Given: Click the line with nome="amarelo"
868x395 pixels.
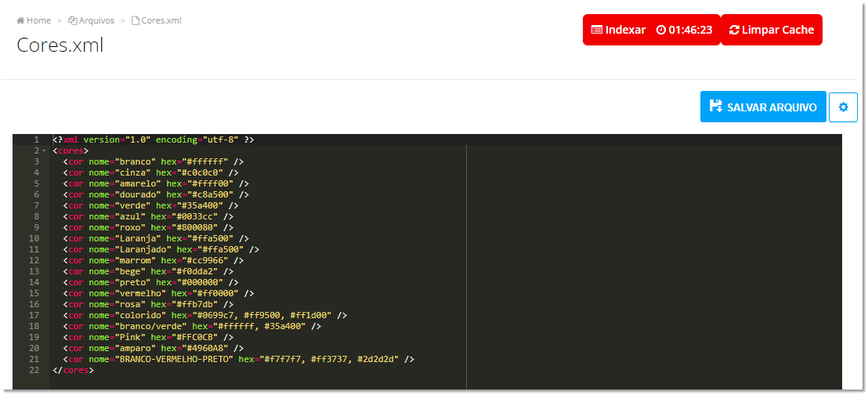Looking at the screenshot, I should click(156, 183).
